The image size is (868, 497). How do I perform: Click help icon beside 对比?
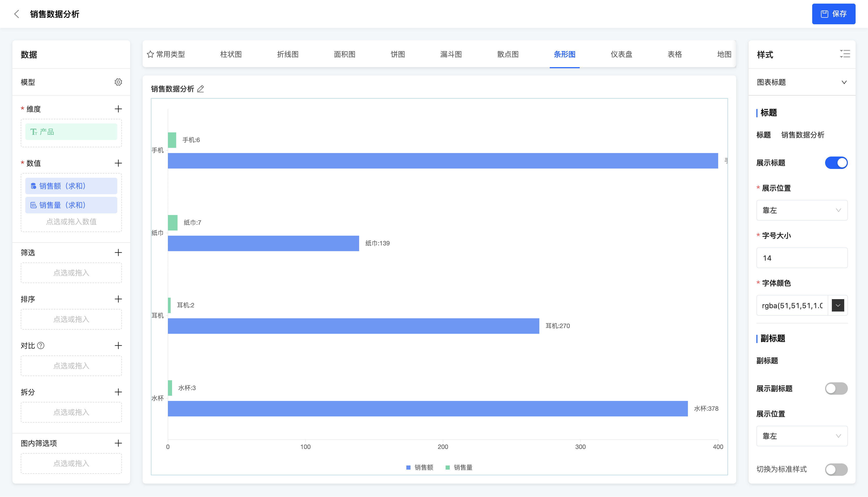(41, 346)
